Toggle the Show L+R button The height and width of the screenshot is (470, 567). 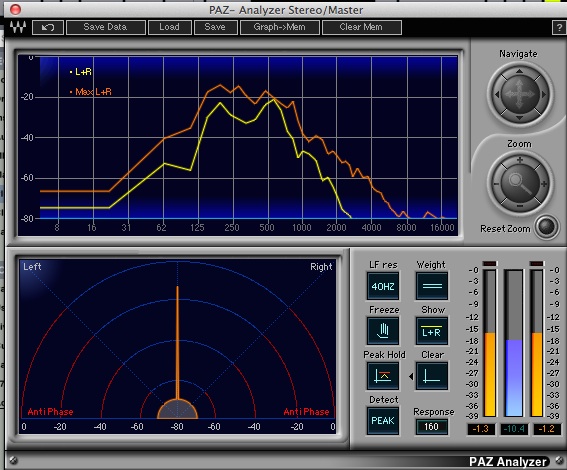[432, 331]
